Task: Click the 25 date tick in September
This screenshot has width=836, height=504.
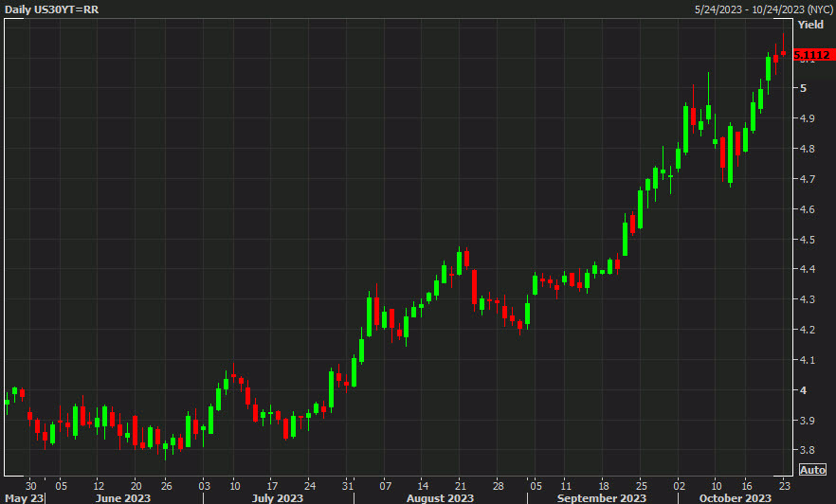Action: tap(641, 486)
